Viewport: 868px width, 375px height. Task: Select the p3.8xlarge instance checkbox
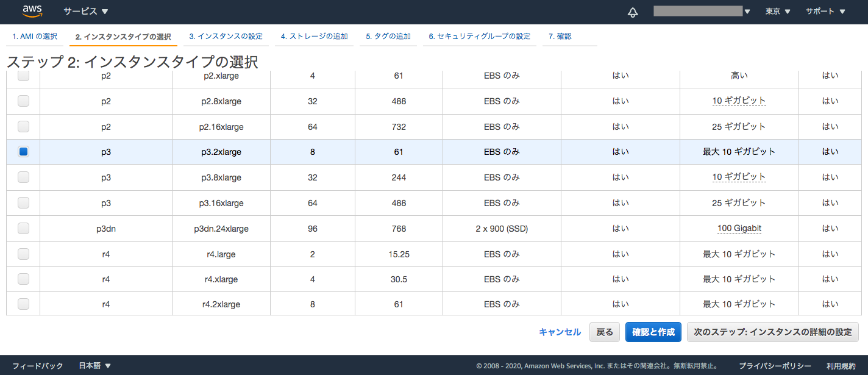[x=23, y=177]
